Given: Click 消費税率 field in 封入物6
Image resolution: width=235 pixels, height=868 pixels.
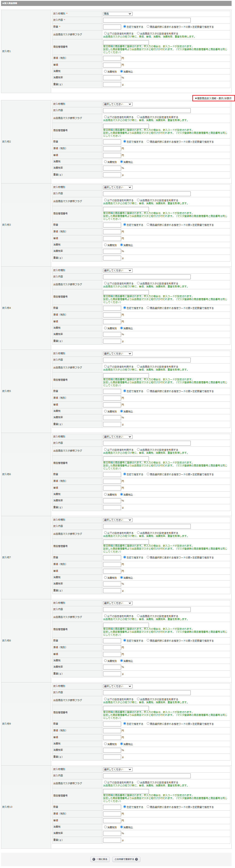Looking at the screenshot, I should tap(112, 501).
